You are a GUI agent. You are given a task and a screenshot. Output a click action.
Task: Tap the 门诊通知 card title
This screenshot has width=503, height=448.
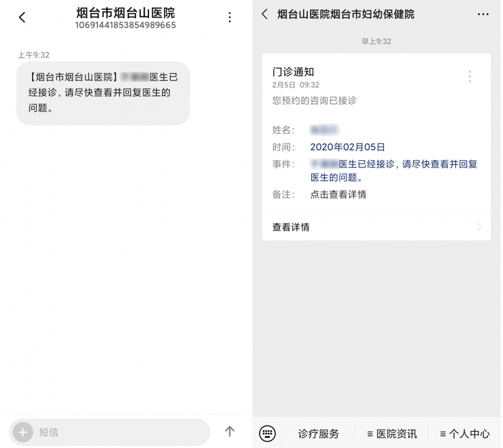(x=293, y=72)
